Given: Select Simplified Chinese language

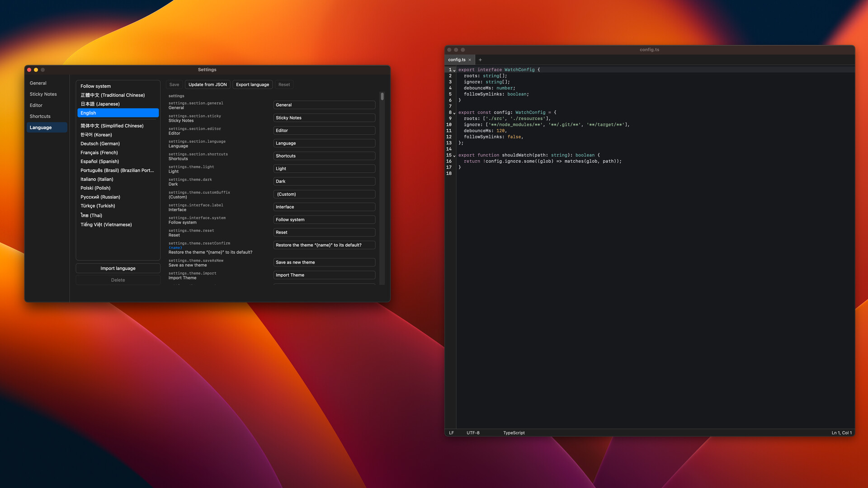Looking at the screenshot, I should [118, 126].
